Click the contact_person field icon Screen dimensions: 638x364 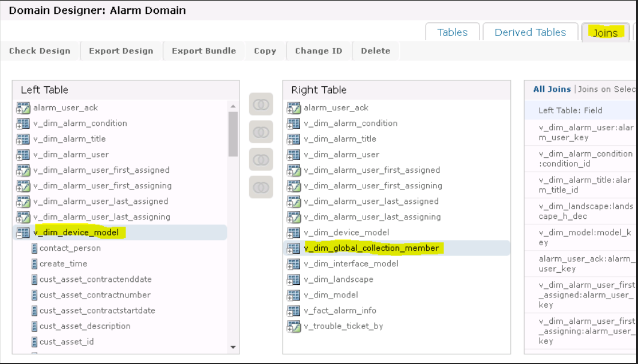point(34,248)
